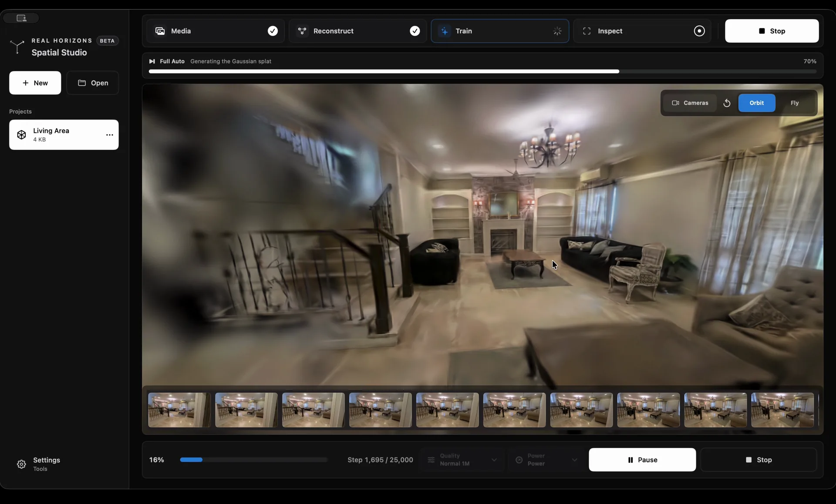Switch navigation mode to Fly
Screen dimensions: 836x504
pyautogui.click(x=795, y=103)
